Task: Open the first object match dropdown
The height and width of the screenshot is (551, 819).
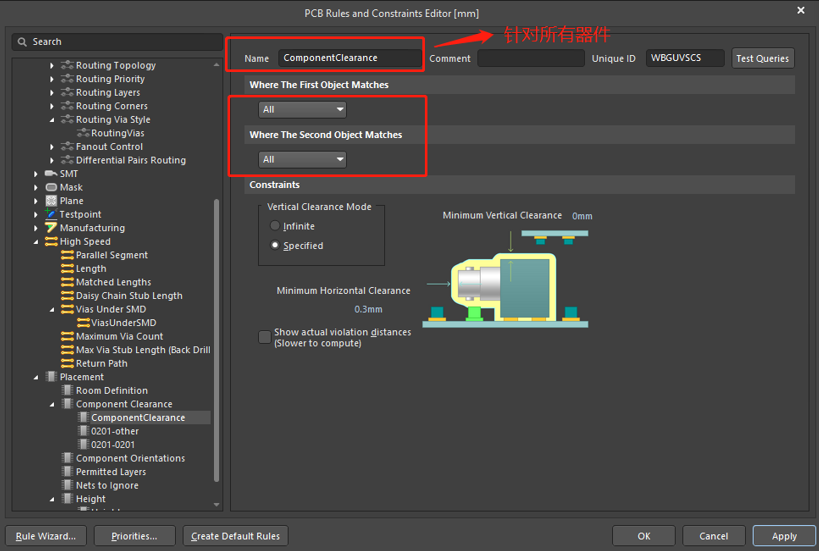Action: tap(302, 110)
